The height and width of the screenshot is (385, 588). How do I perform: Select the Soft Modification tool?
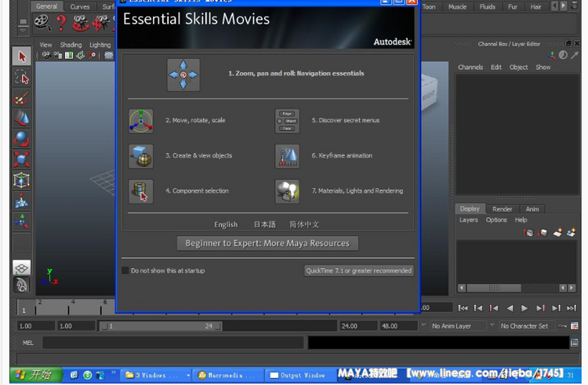22,201
